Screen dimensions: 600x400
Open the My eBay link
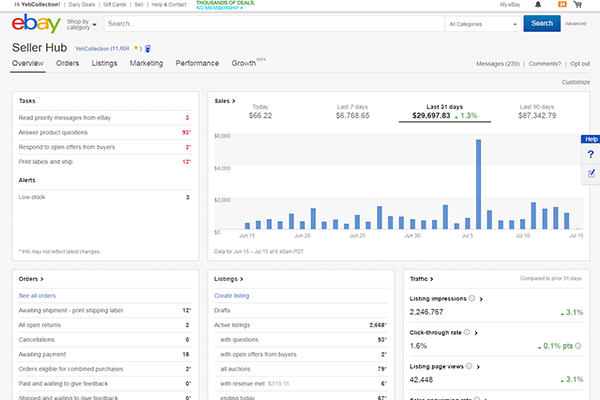coord(510,5)
